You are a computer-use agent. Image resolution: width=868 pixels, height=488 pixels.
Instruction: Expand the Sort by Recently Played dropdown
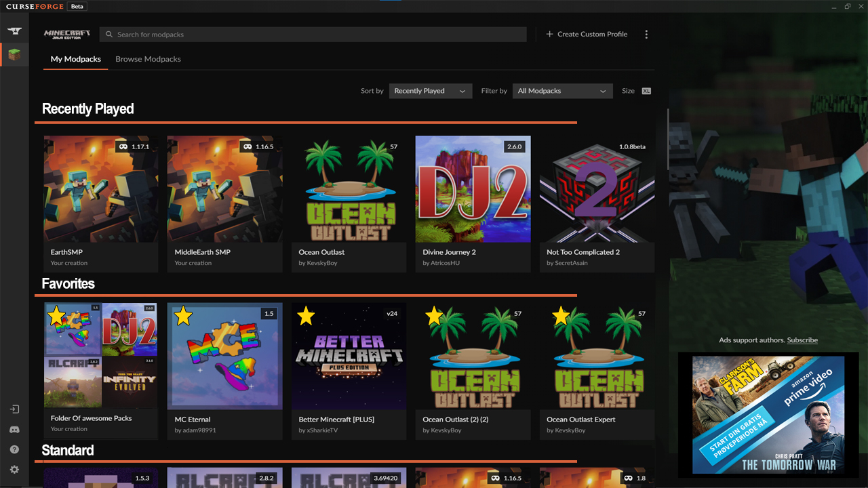(x=431, y=91)
